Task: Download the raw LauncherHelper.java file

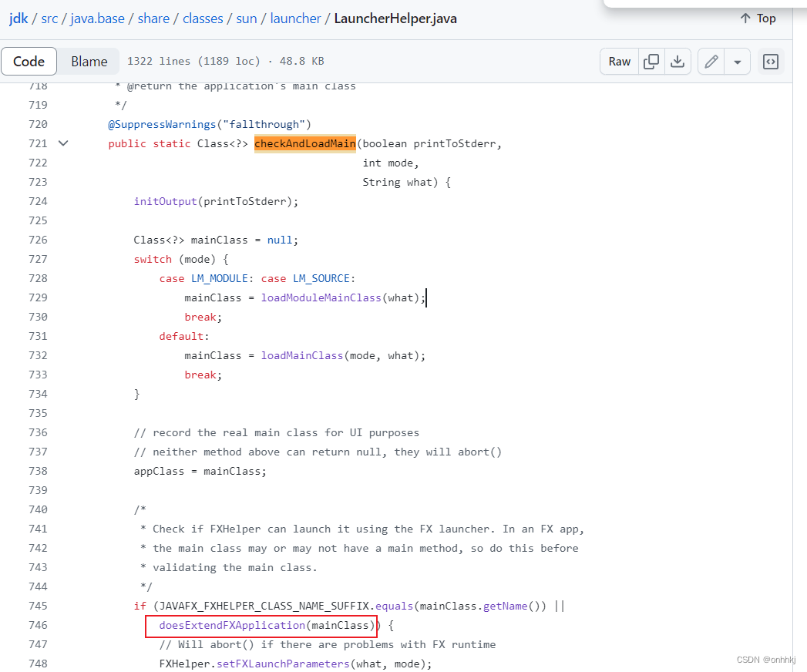Action: pos(678,61)
